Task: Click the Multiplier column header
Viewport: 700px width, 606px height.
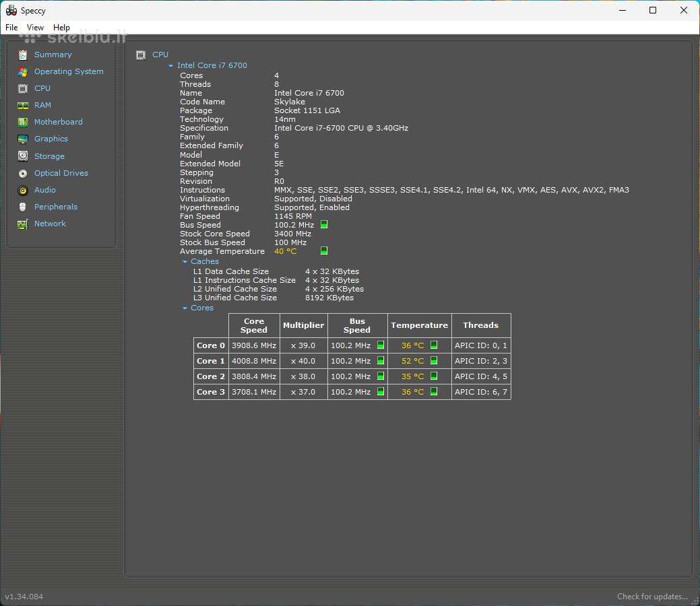Action: pos(304,325)
